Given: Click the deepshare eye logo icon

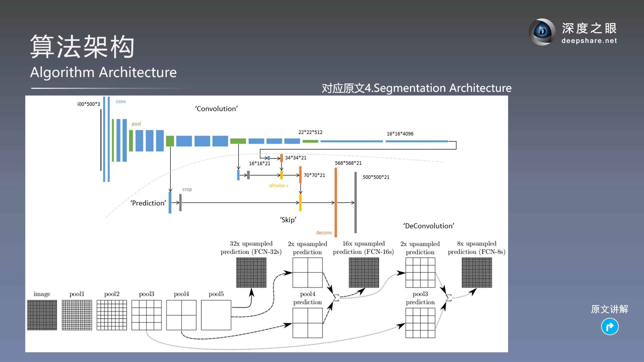Looking at the screenshot, I should [x=542, y=32].
